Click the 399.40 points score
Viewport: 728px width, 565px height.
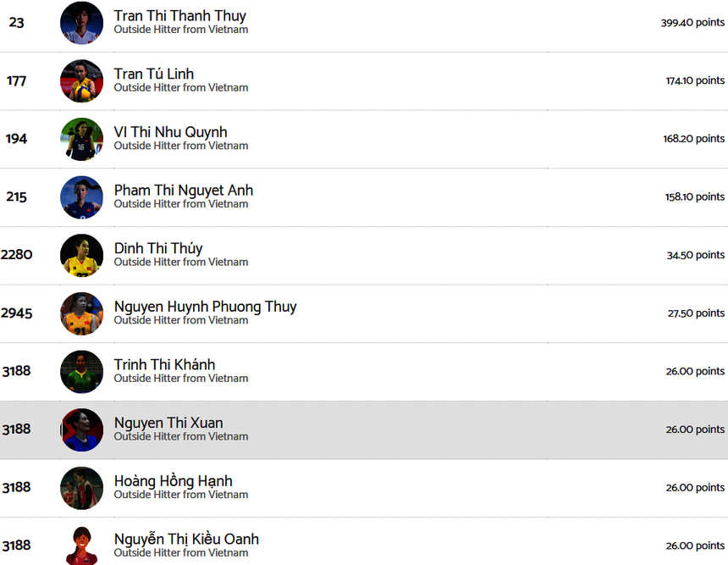692,23
